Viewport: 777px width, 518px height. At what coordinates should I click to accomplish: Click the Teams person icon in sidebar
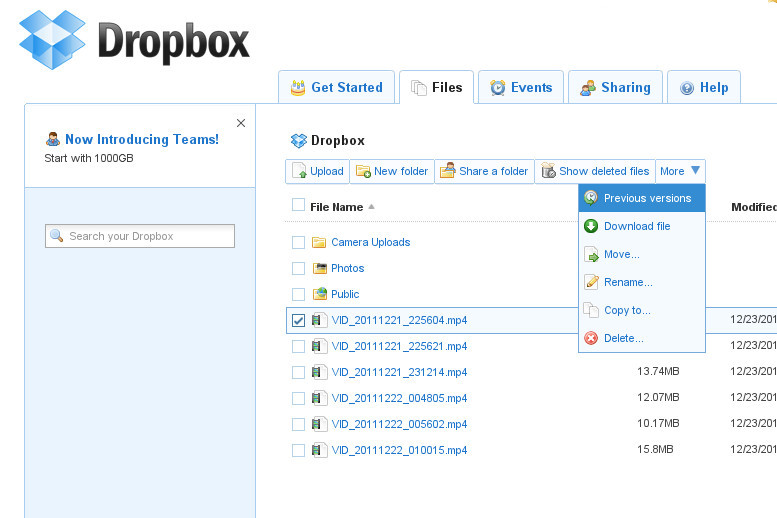[53, 139]
